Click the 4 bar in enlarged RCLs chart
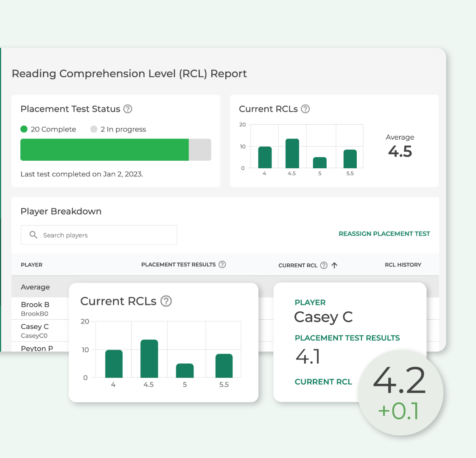 click(x=114, y=363)
